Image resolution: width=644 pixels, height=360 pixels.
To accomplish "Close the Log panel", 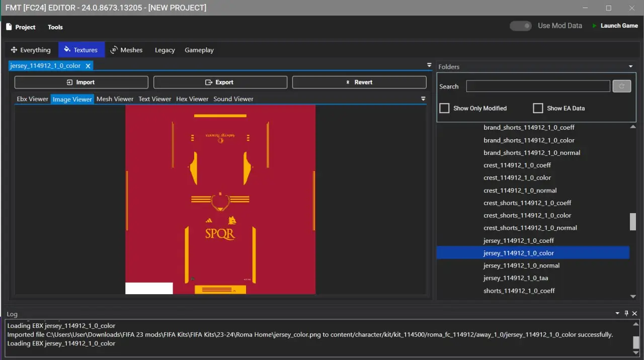I will click(x=634, y=313).
